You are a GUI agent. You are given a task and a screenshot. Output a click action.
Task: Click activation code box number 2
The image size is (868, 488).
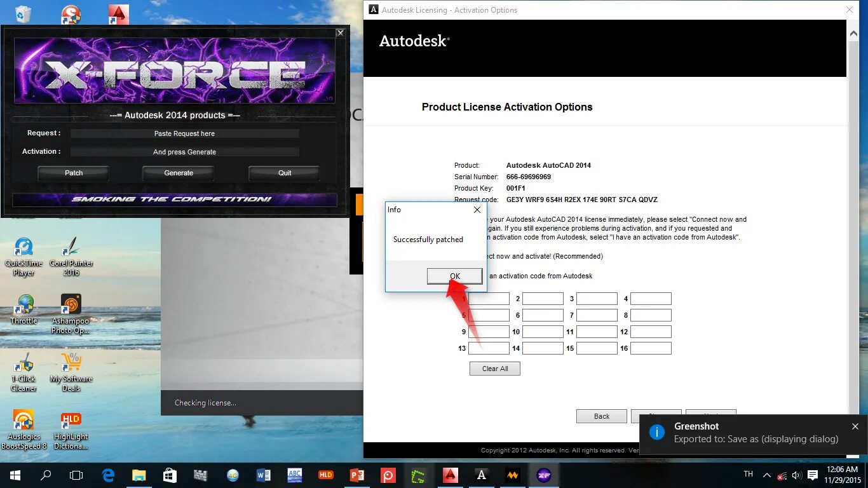tap(543, 299)
